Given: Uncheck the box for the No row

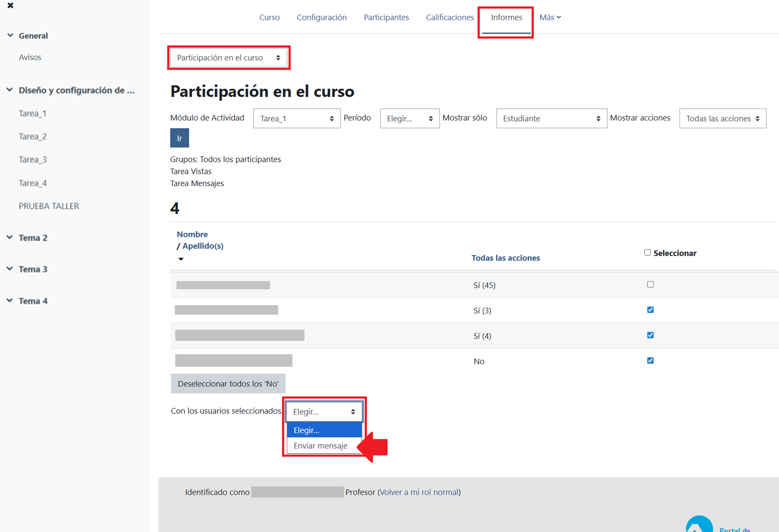Looking at the screenshot, I should (x=650, y=360).
